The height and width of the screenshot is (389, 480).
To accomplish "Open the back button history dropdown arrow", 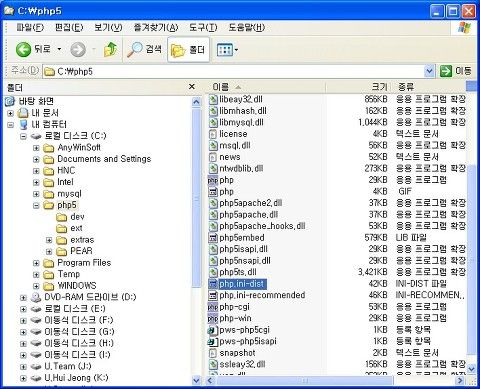I will 59,49.
